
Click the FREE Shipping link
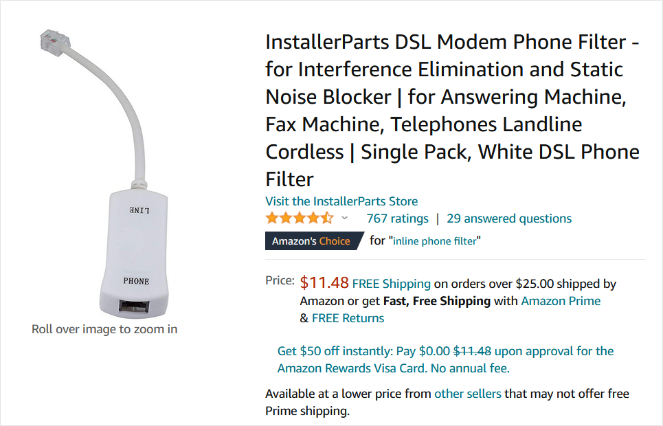click(x=391, y=284)
